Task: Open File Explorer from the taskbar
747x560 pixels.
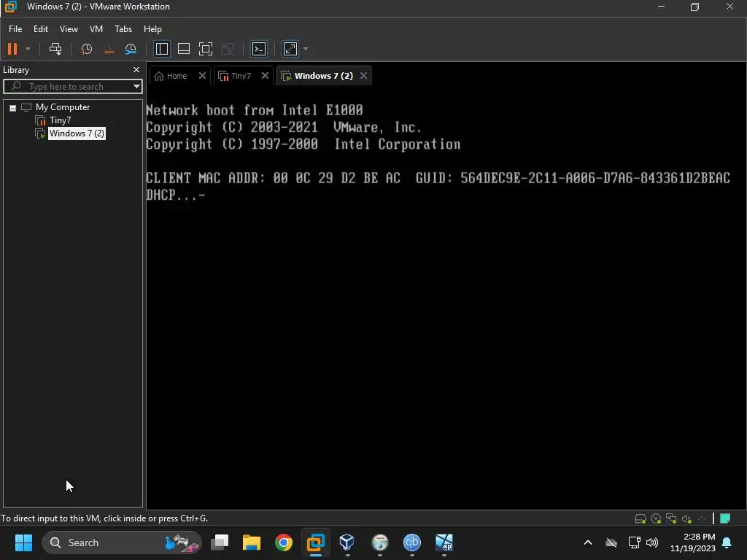Action: (252, 542)
